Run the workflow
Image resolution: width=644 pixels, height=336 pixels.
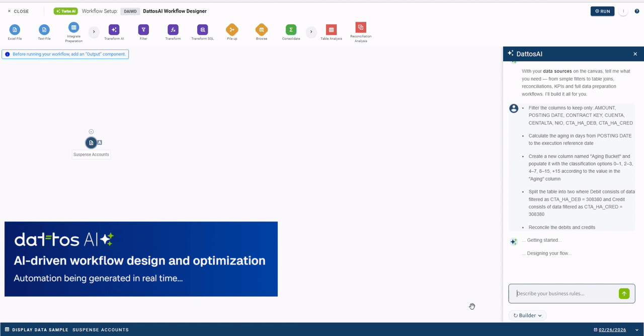point(602,11)
